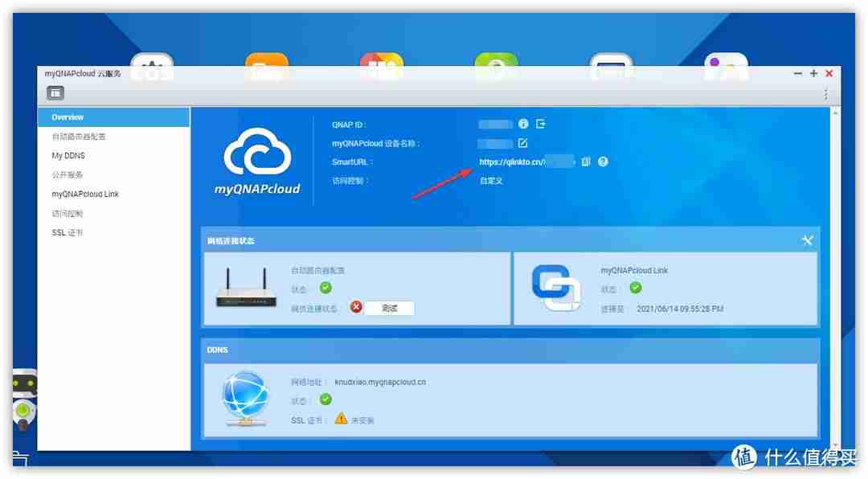Click the router status green check icon
This screenshot has height=479, width=868.
pyautogui.click(x=325, y=288)
